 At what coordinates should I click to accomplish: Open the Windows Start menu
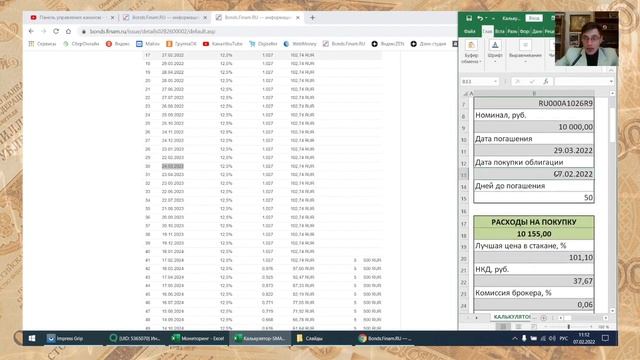[x=32, y=338]
